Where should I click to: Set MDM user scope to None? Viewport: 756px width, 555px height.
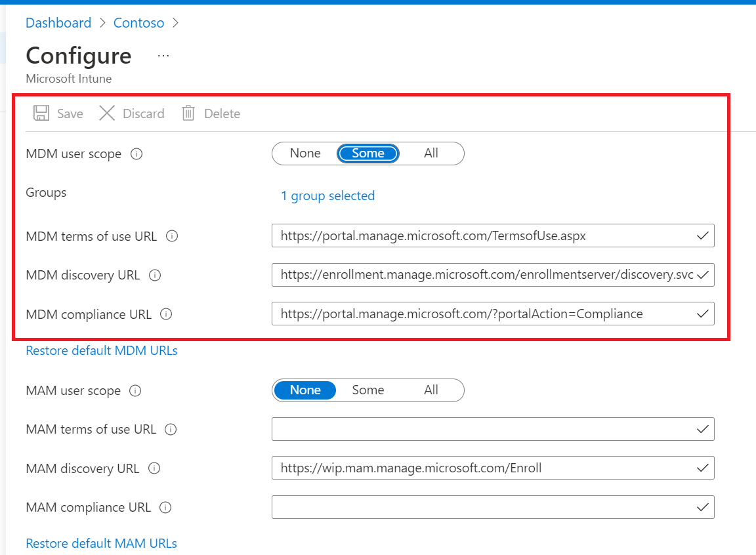click(304, 153)
